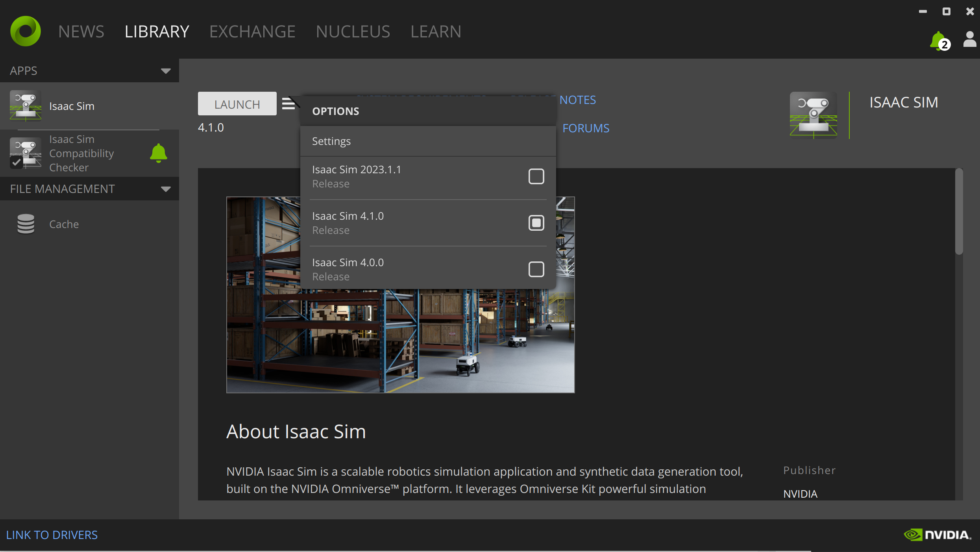The width and height of the screenshot is (980, 552).
Task: Open the Cache database icon
Action: click(26, 224)
